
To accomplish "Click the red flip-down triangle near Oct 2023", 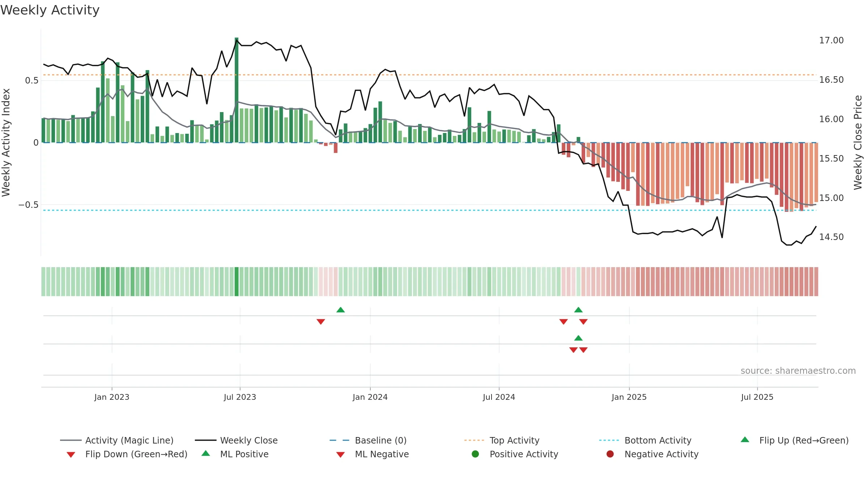I will (321, 322).
